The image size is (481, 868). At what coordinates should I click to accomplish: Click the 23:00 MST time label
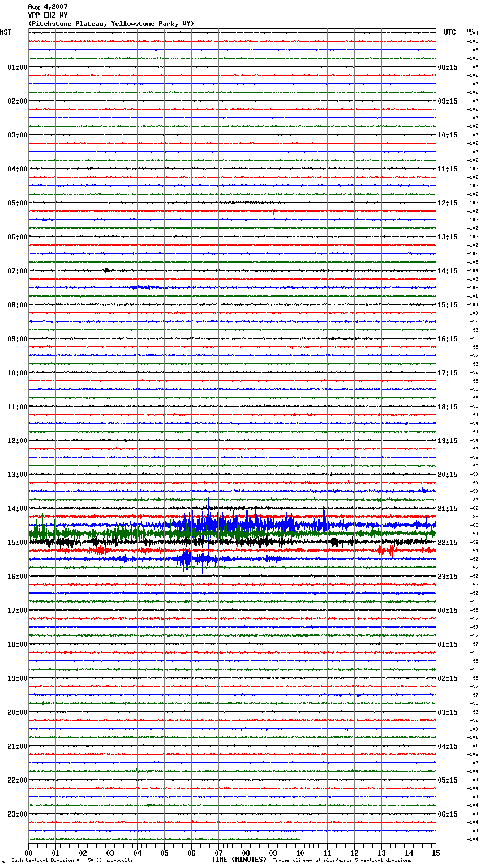point(17,814)
